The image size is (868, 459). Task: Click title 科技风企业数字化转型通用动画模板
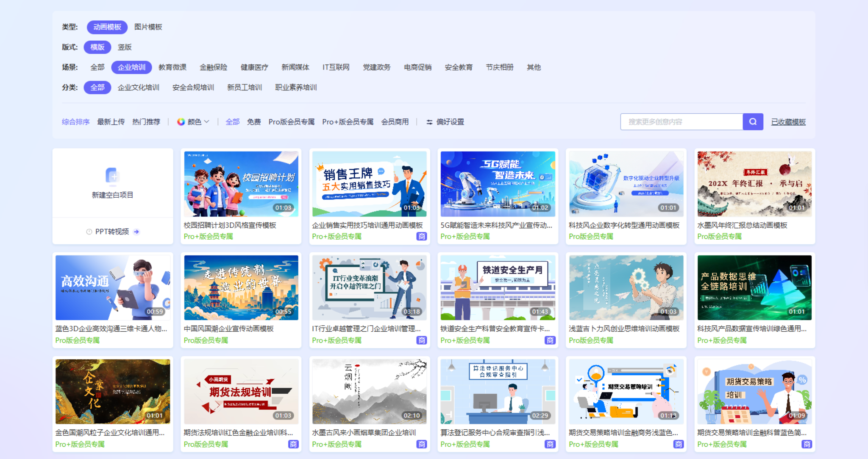[624, 225]
